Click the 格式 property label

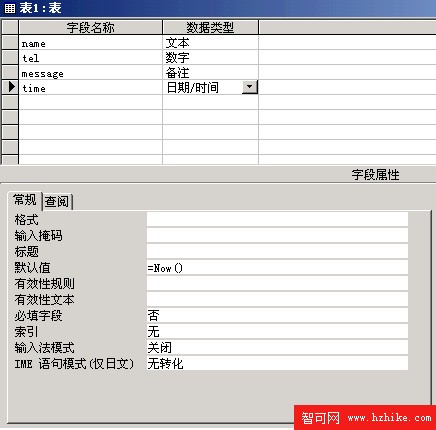pos(26,219)
